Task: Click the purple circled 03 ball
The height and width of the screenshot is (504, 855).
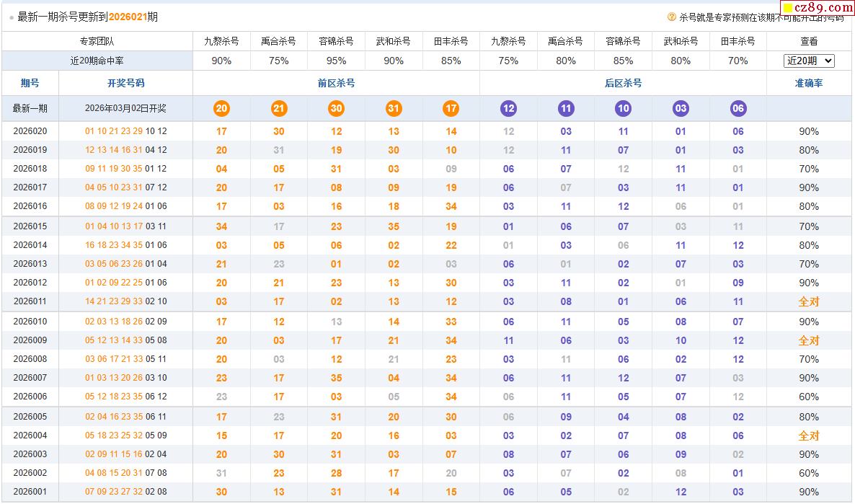Action: (681, 109)
